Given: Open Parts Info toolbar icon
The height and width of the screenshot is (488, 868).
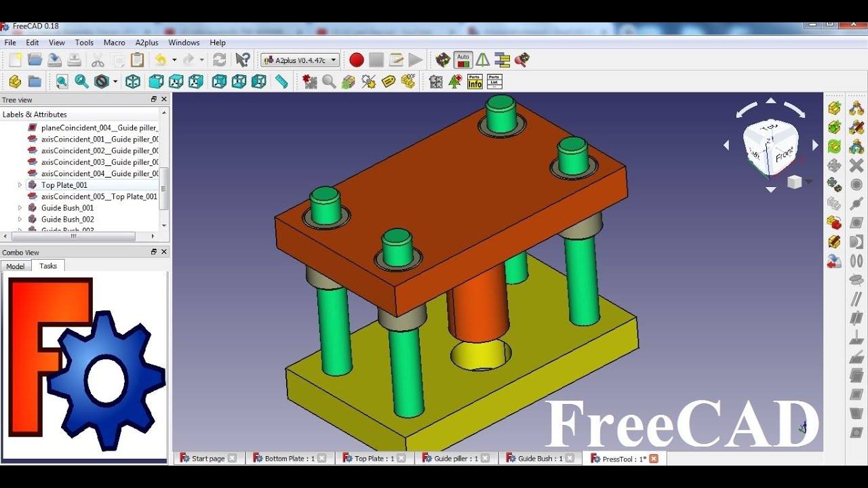Looking at the screenshot, I should coord(475,82).
